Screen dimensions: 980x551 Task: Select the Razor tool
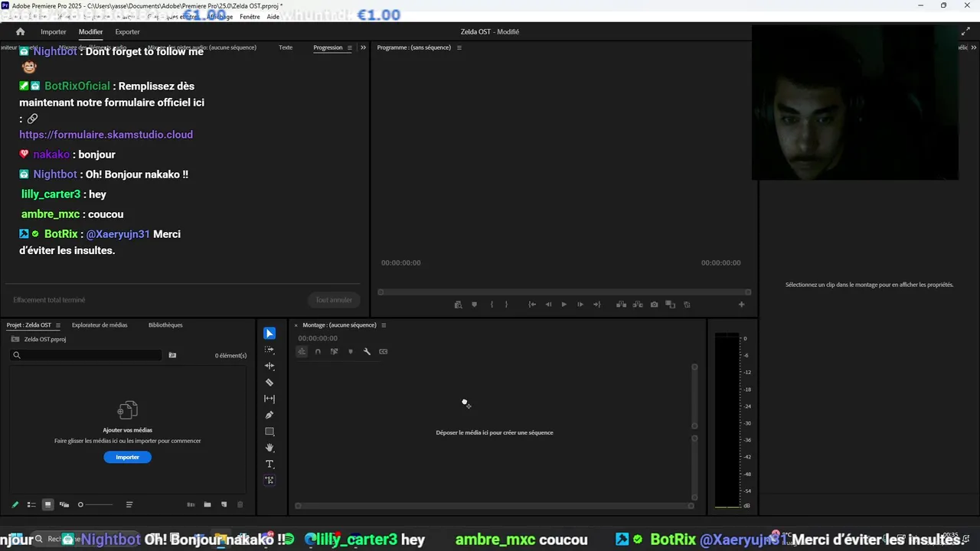(269, 382)
